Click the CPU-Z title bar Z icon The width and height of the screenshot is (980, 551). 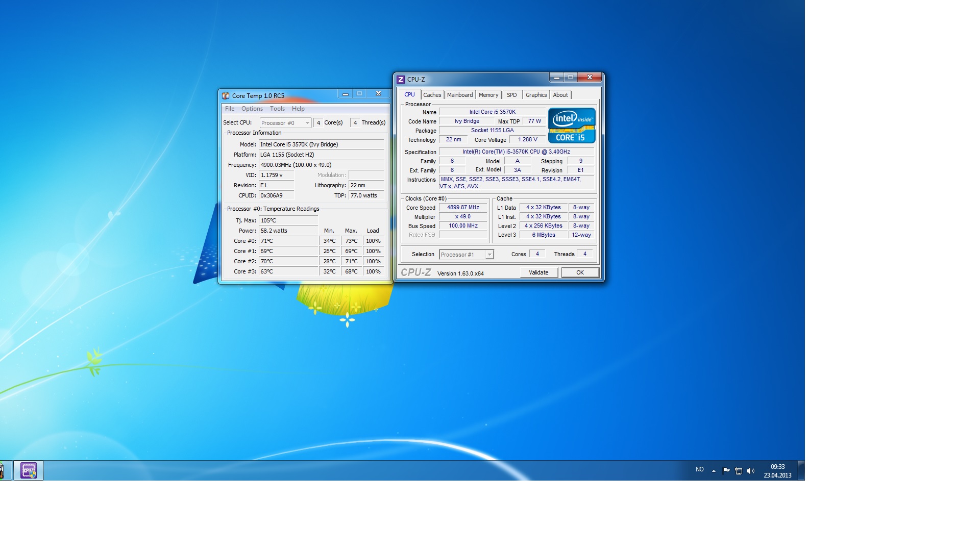pos(401,79)
